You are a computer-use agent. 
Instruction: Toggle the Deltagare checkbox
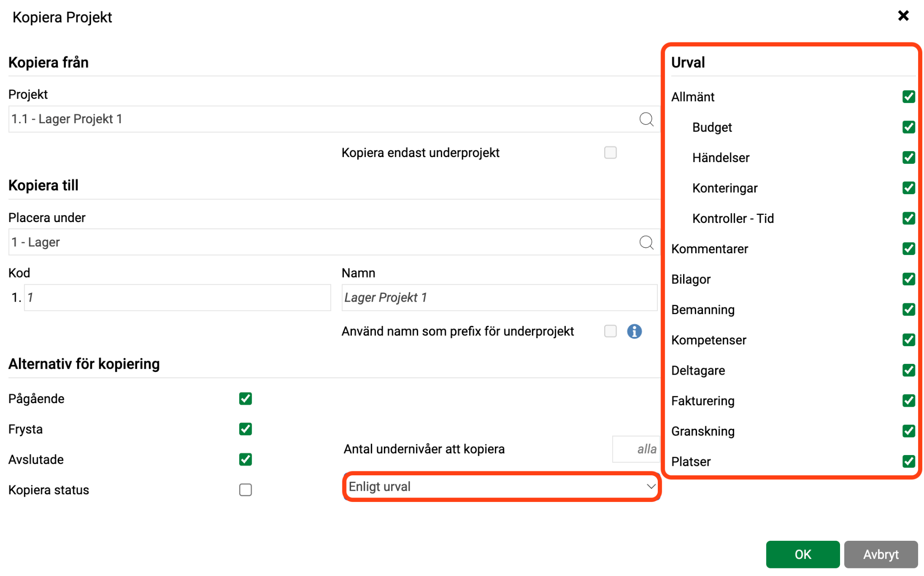(x=909, y=370)
